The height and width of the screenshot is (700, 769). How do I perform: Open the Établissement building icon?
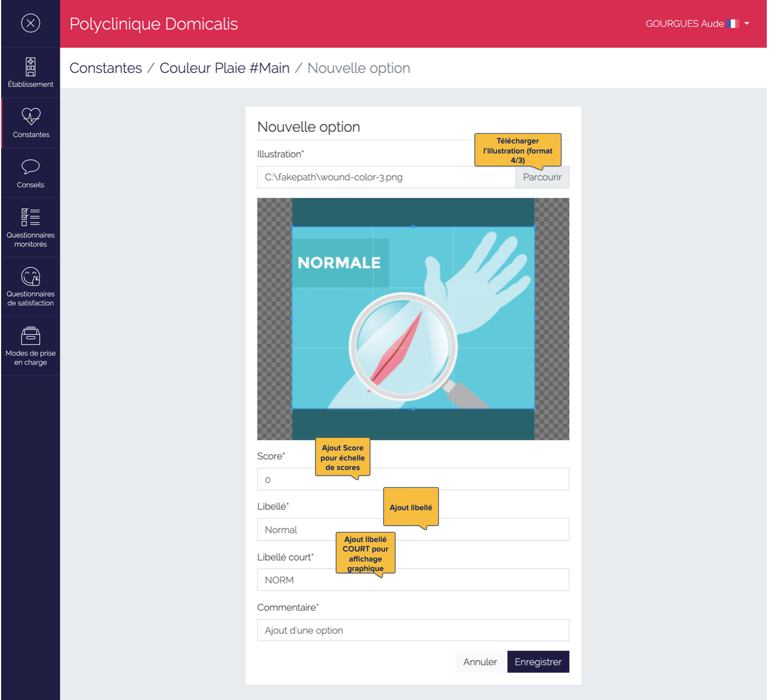[x=31, y=67]
